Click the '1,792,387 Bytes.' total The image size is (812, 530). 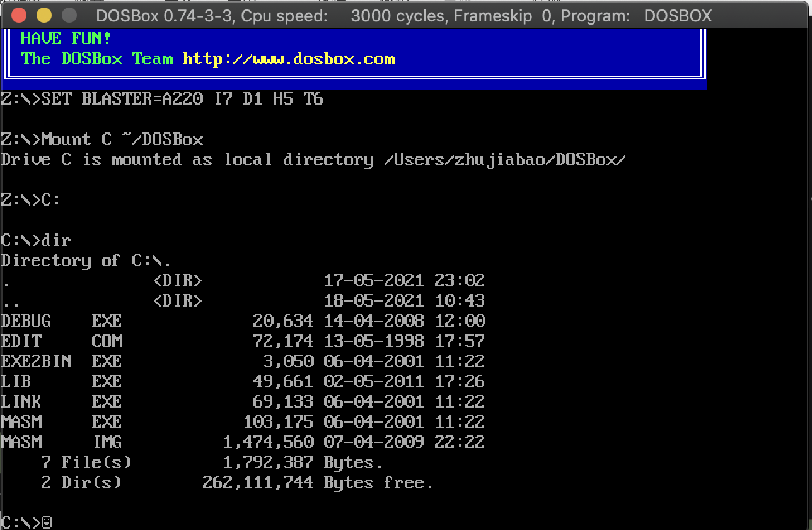pos(303,462)
